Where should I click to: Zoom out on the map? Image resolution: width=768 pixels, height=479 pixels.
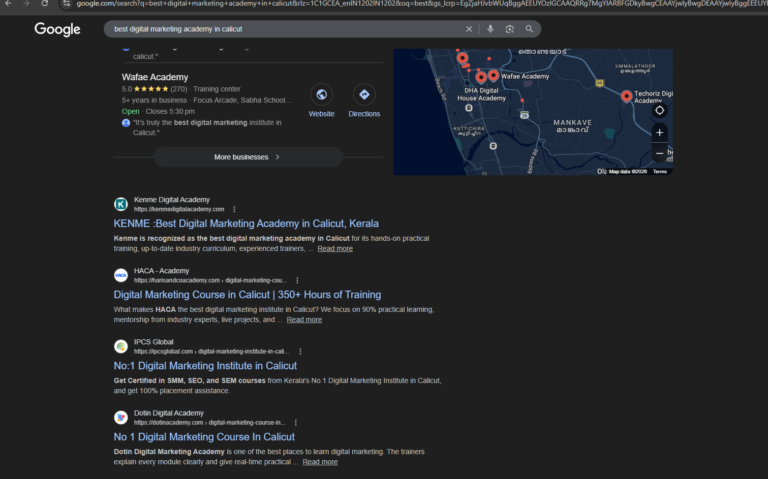point(659,153)
